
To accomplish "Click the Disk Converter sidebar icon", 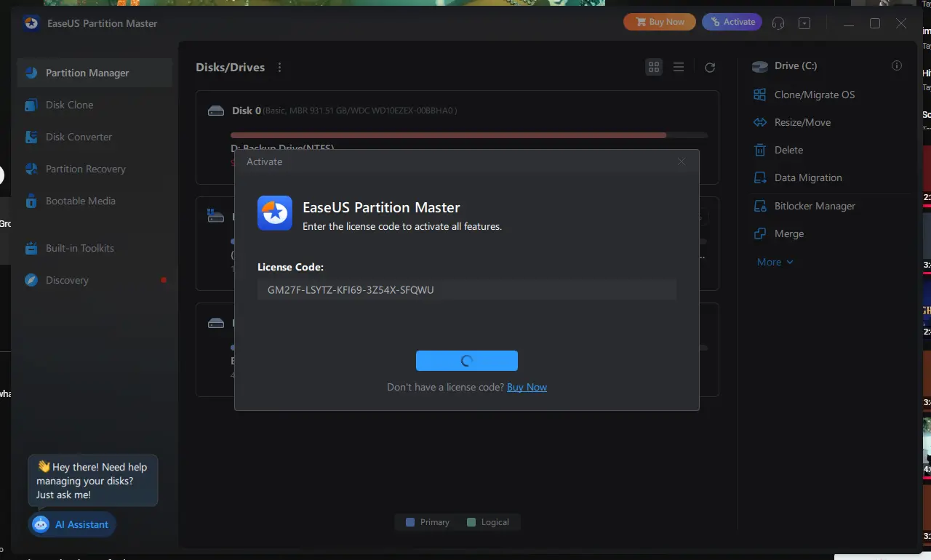I will click(31, 137).
